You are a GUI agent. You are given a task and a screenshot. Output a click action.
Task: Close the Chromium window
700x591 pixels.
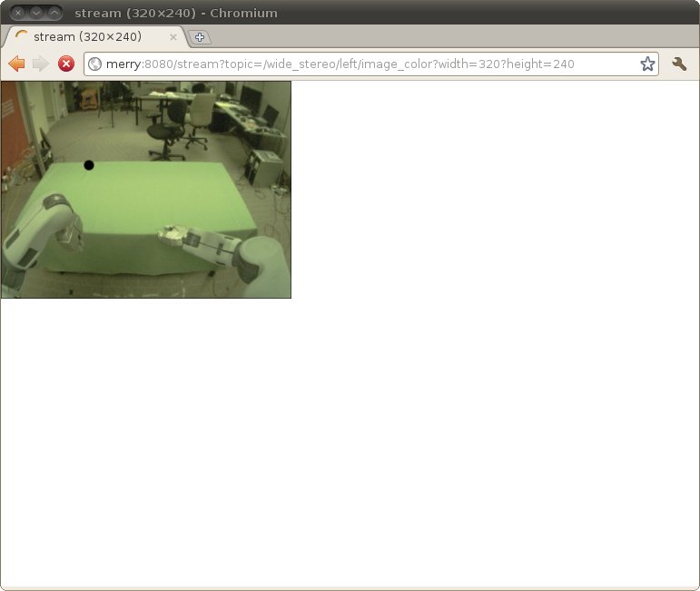point(18,13)
